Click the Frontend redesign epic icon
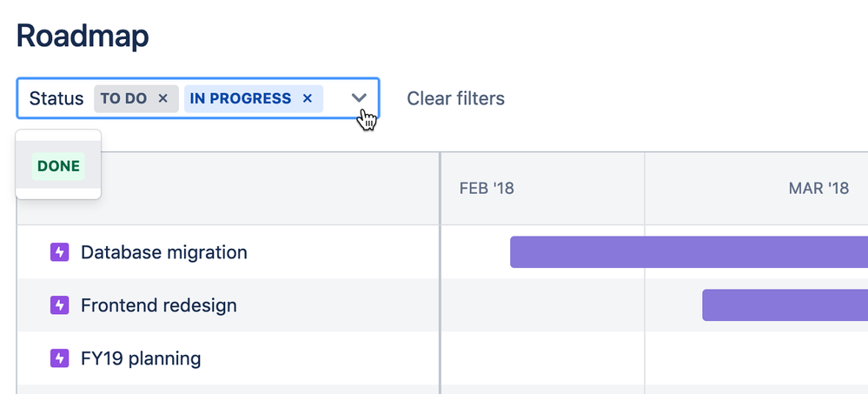Viewport: 868px width, 394px height. 59,305
